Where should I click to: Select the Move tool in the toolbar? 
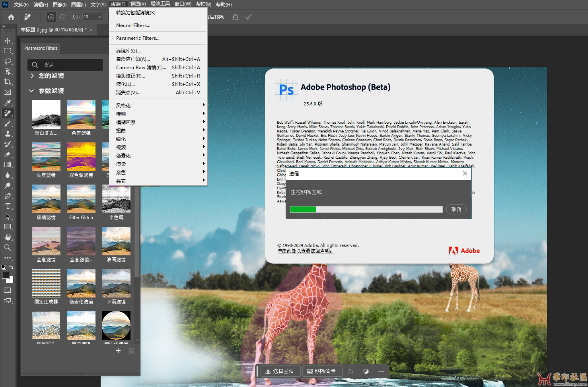[x=8, y=41]
